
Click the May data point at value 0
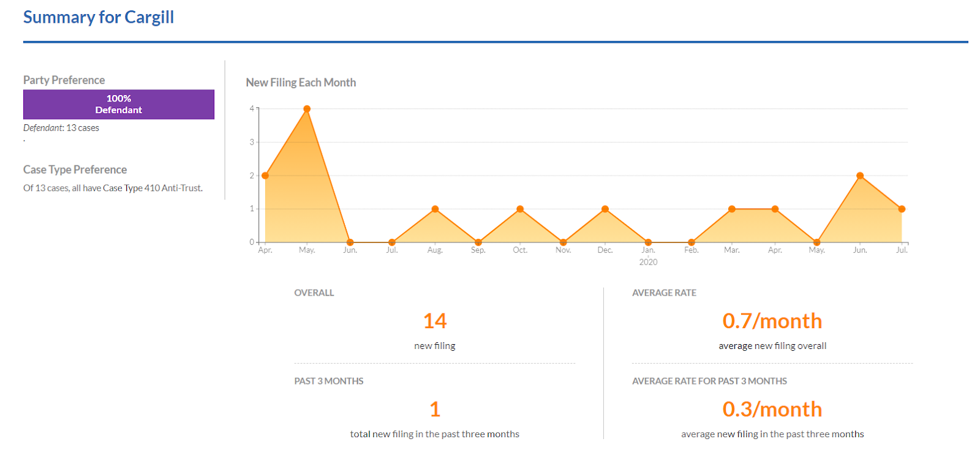[817, 242]
